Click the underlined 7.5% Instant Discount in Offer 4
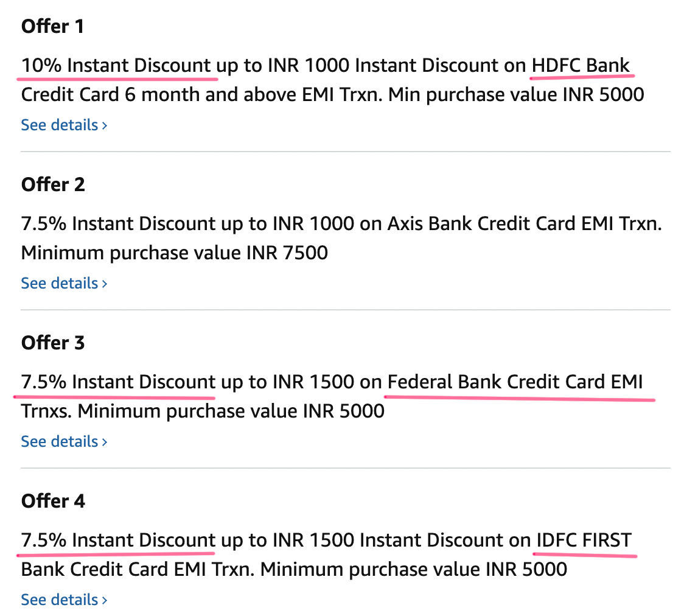Image resolution: width=684 pixels, height=616 pixels. pyautogui.click(x=118, y=541)
